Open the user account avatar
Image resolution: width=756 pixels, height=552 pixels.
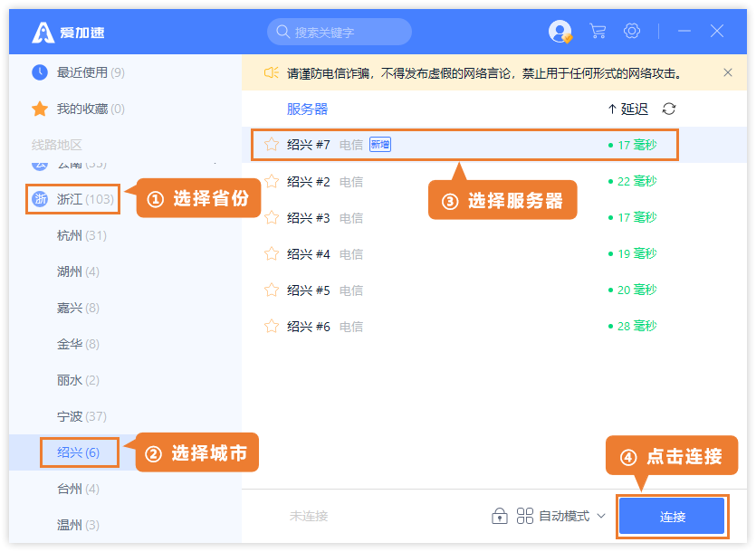coord(560,32)
